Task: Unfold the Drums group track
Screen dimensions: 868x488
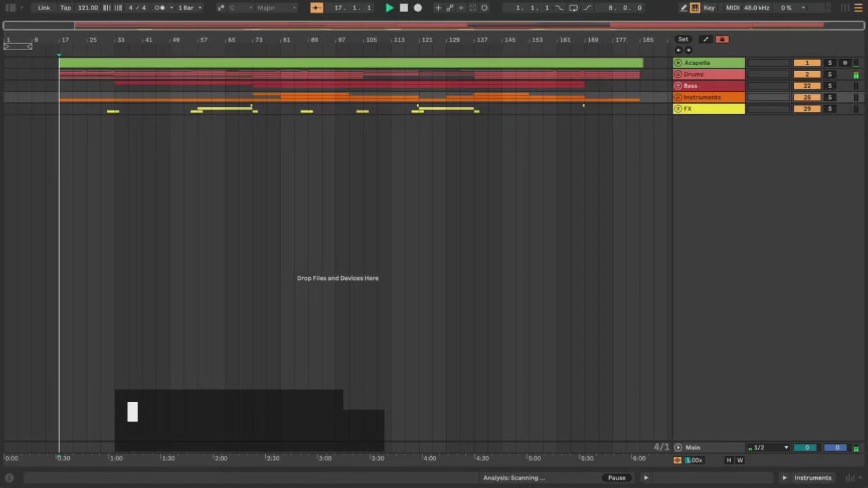Action: [x=678, y=75]
